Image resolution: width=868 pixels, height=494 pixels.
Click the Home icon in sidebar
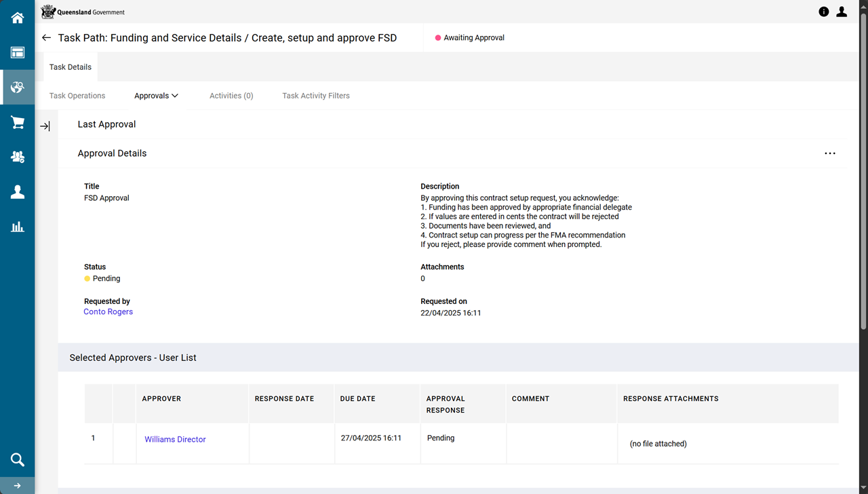pyautogui.click(x=17, y=18)
